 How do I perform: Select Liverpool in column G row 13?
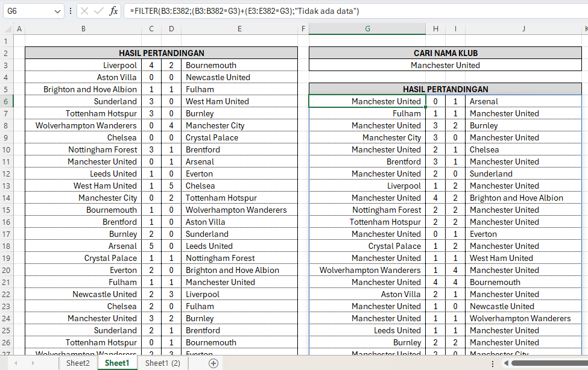tap(367, 186)
